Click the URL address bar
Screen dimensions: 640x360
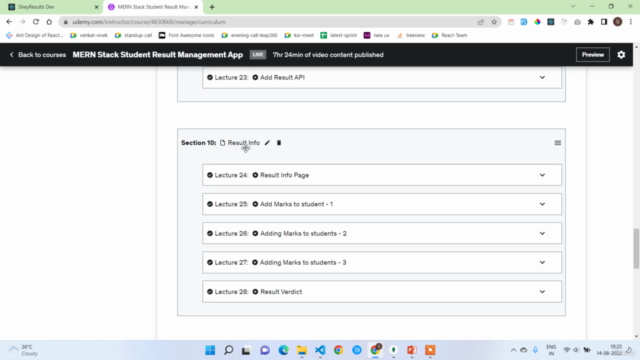[269, 22]
